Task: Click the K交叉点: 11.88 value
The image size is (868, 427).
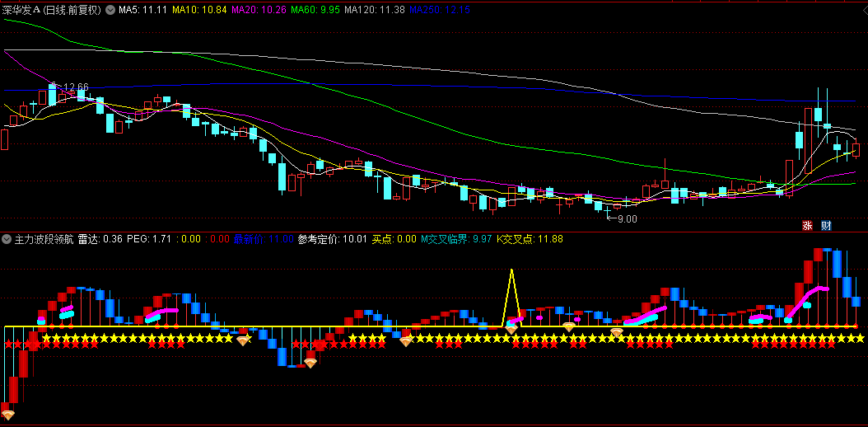Action: coord(530,239)
